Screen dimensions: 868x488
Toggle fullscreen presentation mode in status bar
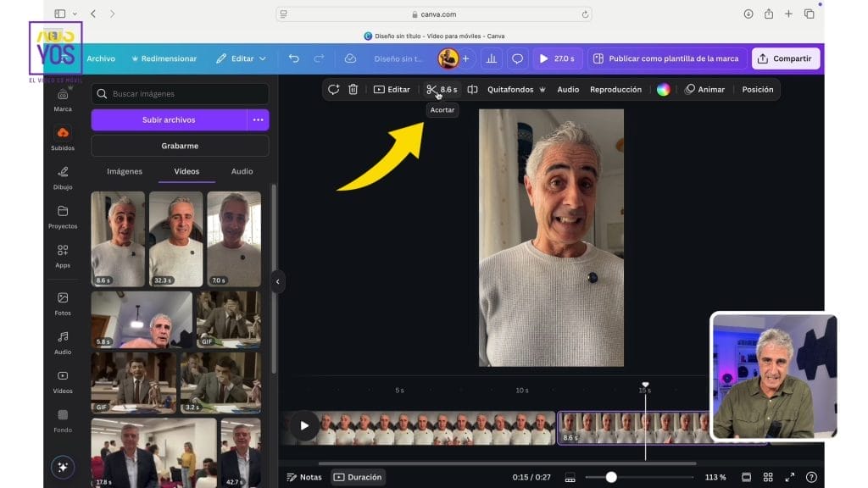(x=790, y=477)
